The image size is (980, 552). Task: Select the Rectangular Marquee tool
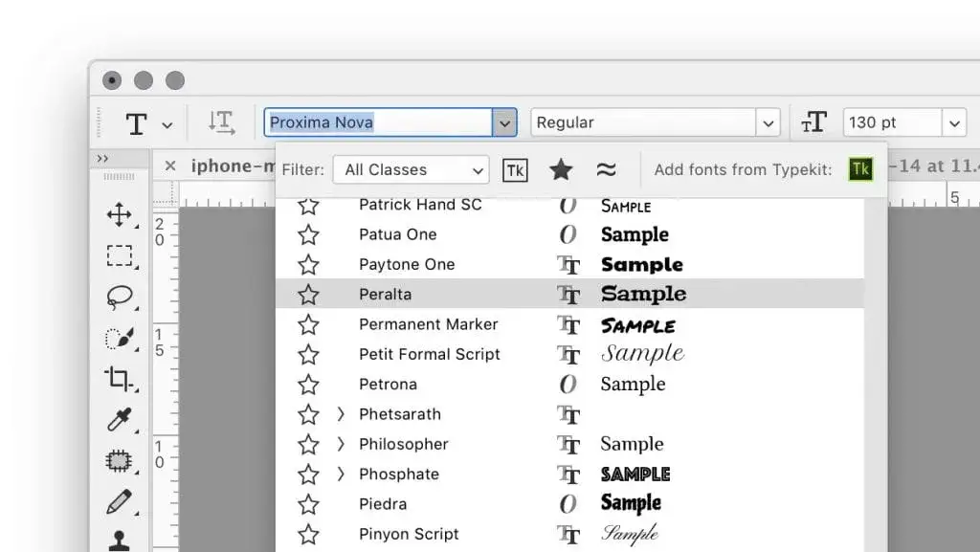[x=119, y=256]
